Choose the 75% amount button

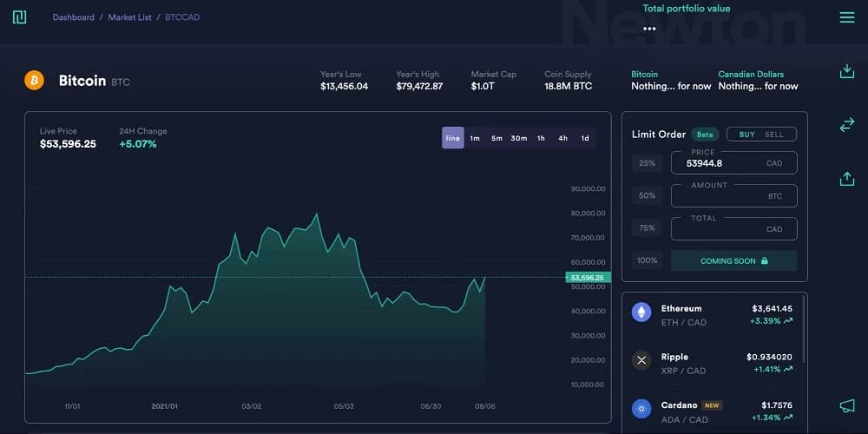point(648,228)
